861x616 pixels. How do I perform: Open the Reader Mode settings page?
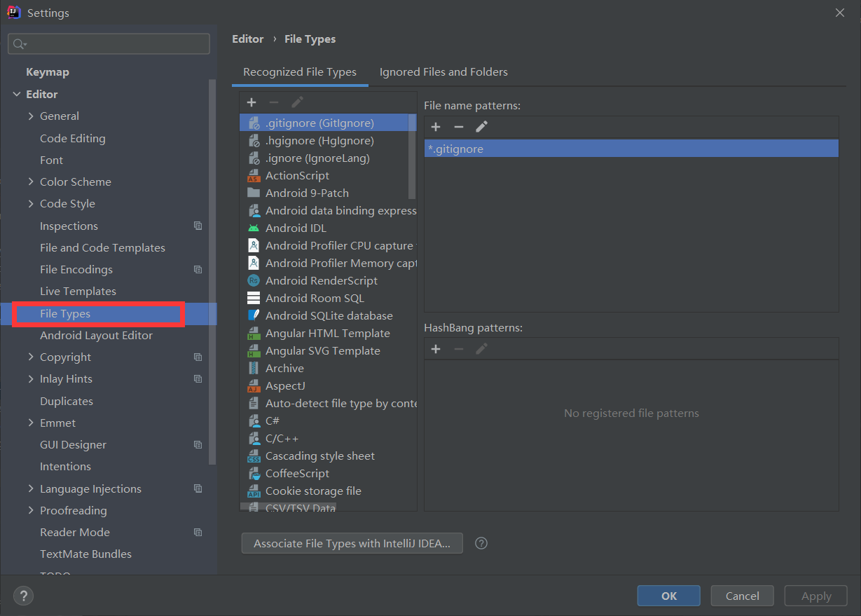click(x=75, y=533)
